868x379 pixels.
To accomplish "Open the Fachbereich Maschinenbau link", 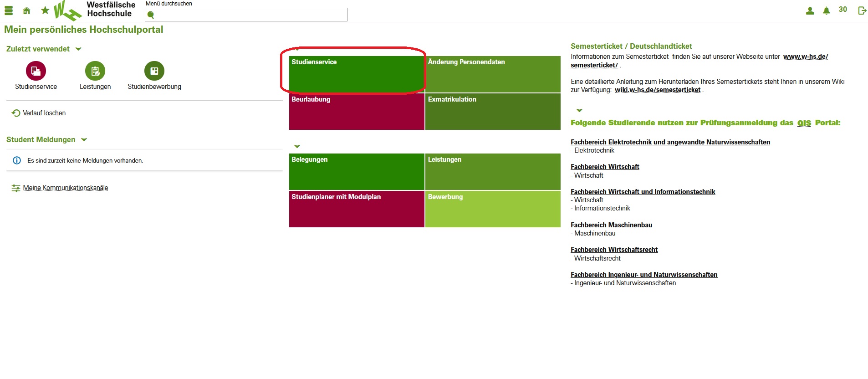I will click(611, 225).
